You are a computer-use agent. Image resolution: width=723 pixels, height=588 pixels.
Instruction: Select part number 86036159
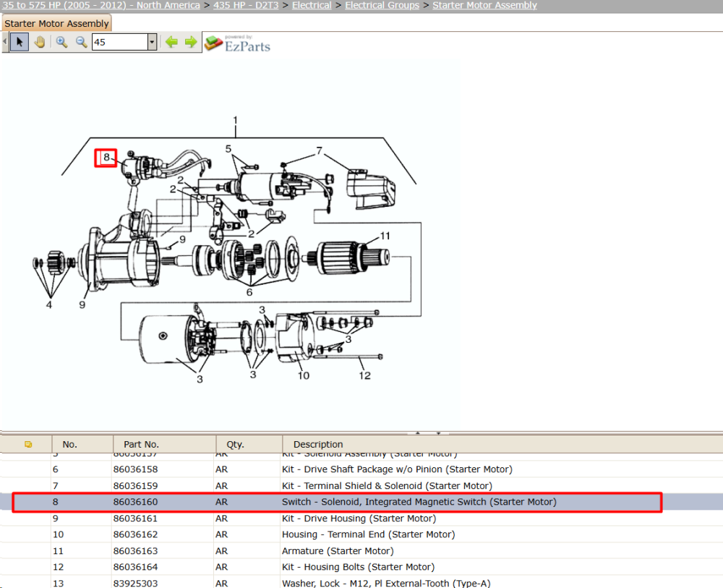[x=136, y=485]
